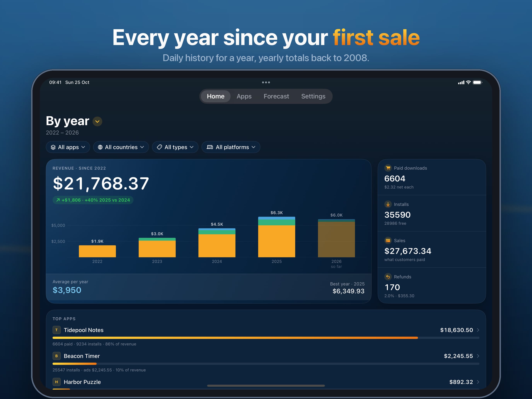Tap the $2.32 net each subtext
This screenshot has height=399, width=532.
399,187
